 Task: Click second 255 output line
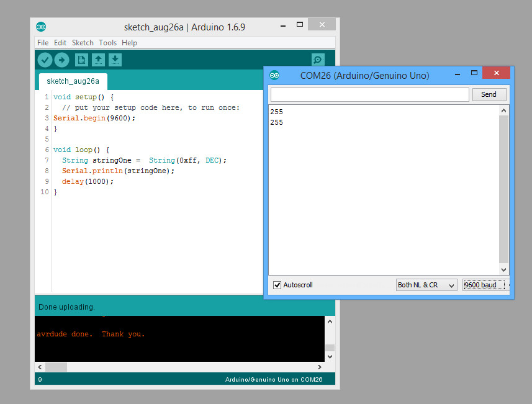276,122
